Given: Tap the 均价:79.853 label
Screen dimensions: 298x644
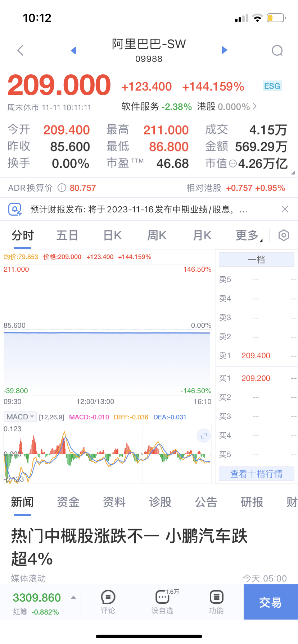Looking at the screenshot, I should [21, 257].
